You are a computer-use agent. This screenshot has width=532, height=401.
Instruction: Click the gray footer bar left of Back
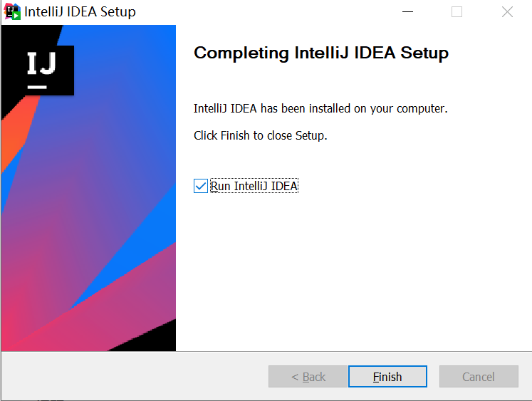point(135,376)
